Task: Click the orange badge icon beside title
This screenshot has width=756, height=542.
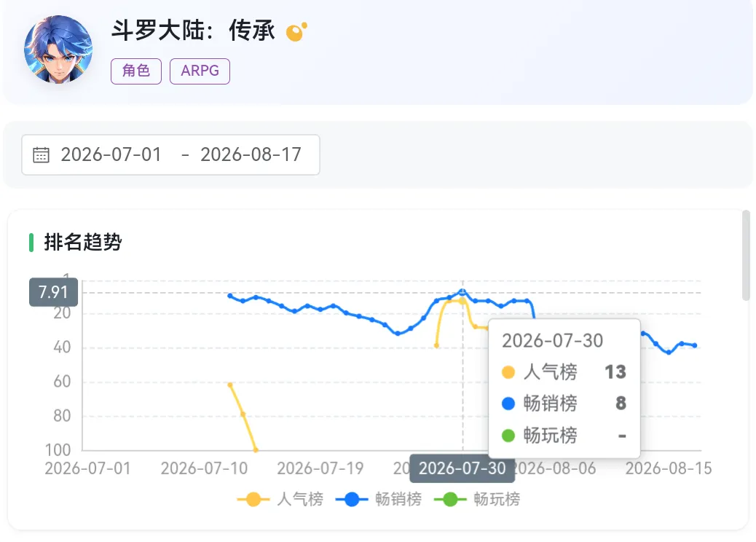Action: point(296,32)
